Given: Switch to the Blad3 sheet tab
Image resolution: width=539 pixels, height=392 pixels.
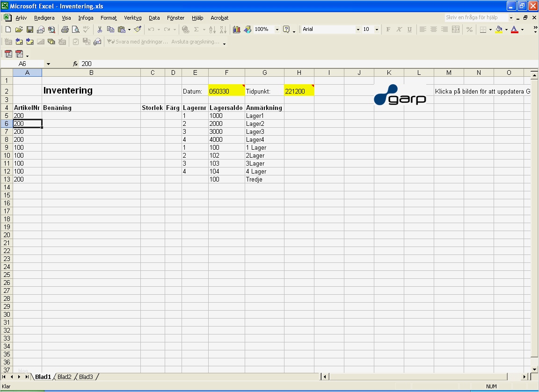Looking at the screenshot, I should [86, 377].
